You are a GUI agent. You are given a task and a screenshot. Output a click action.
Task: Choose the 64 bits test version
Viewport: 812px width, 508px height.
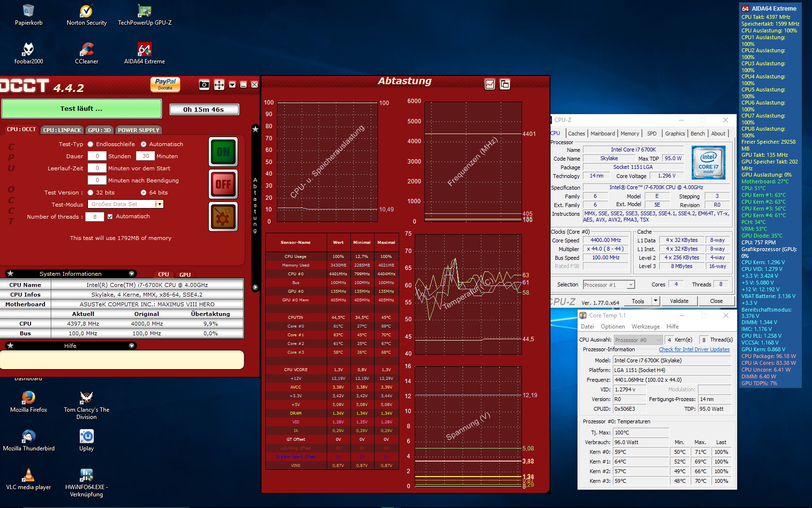(x=144, y=193)
